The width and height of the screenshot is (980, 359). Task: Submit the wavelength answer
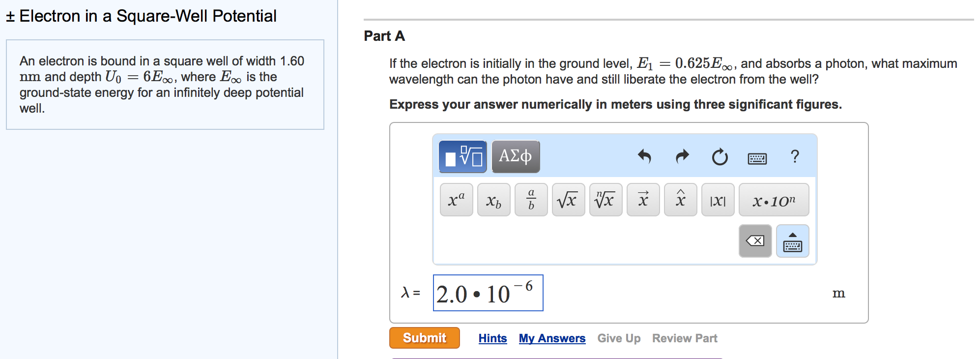[x=424, y=338]
